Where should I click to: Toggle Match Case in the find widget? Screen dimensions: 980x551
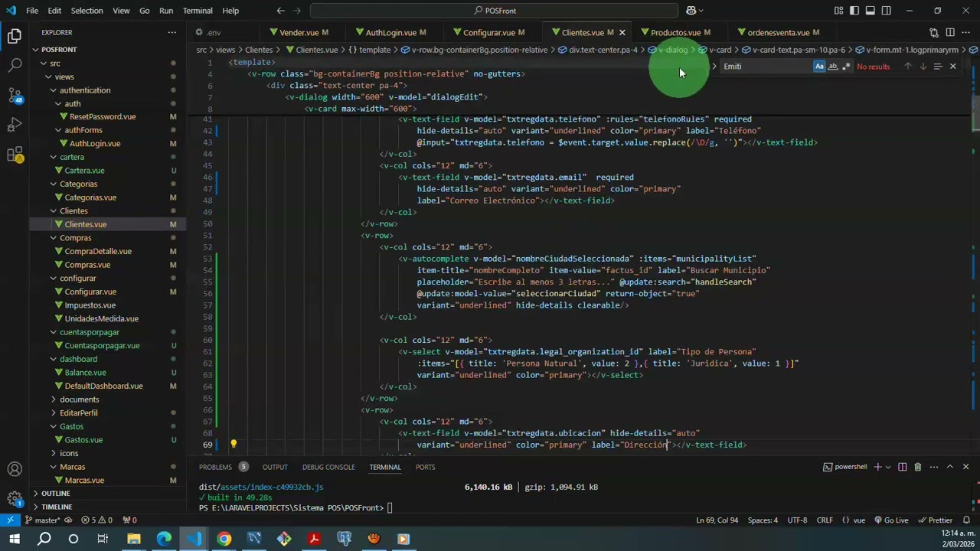pos(819,67)
